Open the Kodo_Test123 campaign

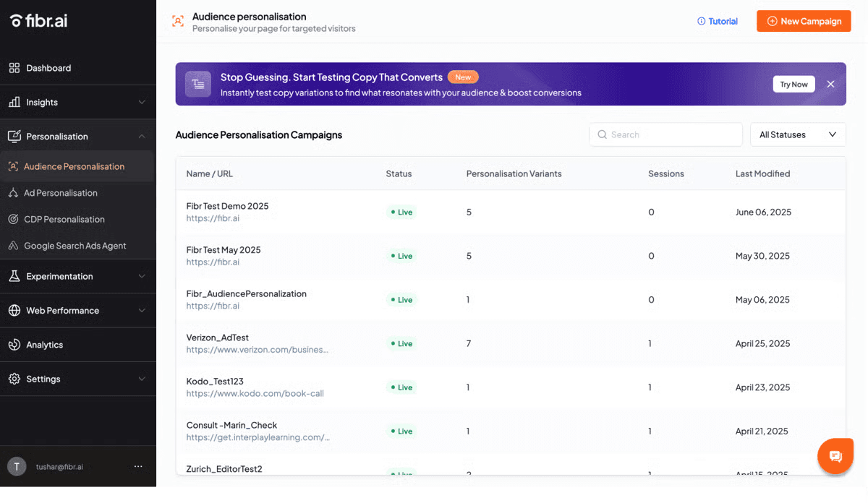click(216, 382)
